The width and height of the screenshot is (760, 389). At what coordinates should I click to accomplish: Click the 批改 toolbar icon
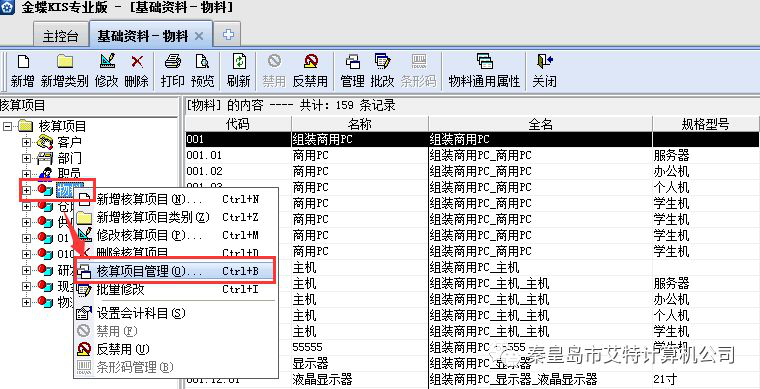pyautogui.click(x=382, y=61)
